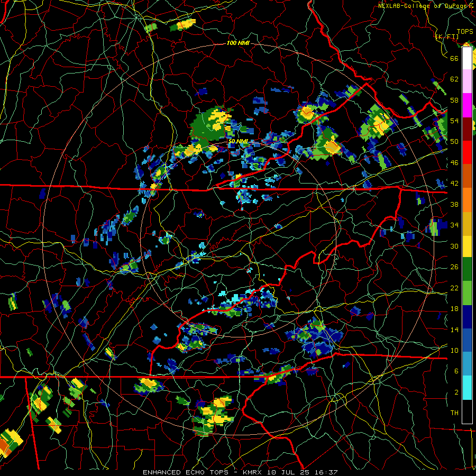The image size is (476, 476).
Task: Click the black TH legend swatch
Action: [x=467, y=411]
